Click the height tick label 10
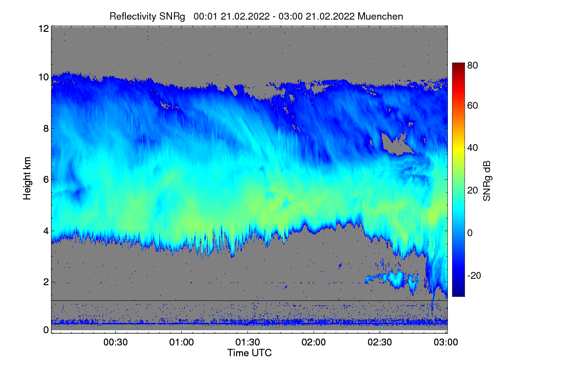The width and height of the screenshot is (588, 392). click(x=43, y=77)
